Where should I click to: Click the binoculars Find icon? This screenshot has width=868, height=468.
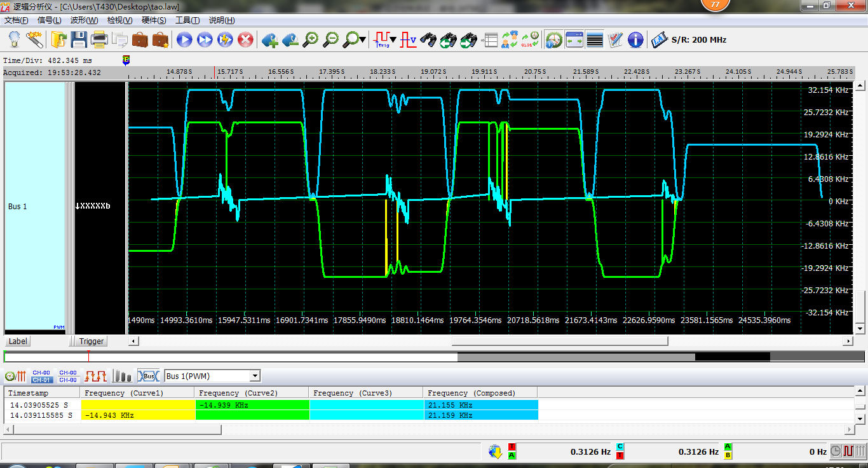(x=428, y=40)
